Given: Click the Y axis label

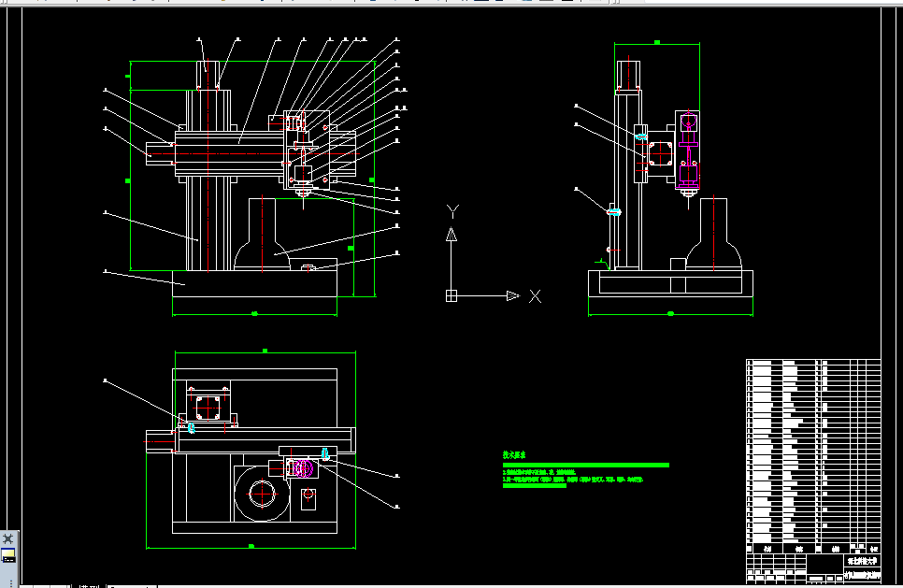Looking at the screenshot, I should 453,211.
